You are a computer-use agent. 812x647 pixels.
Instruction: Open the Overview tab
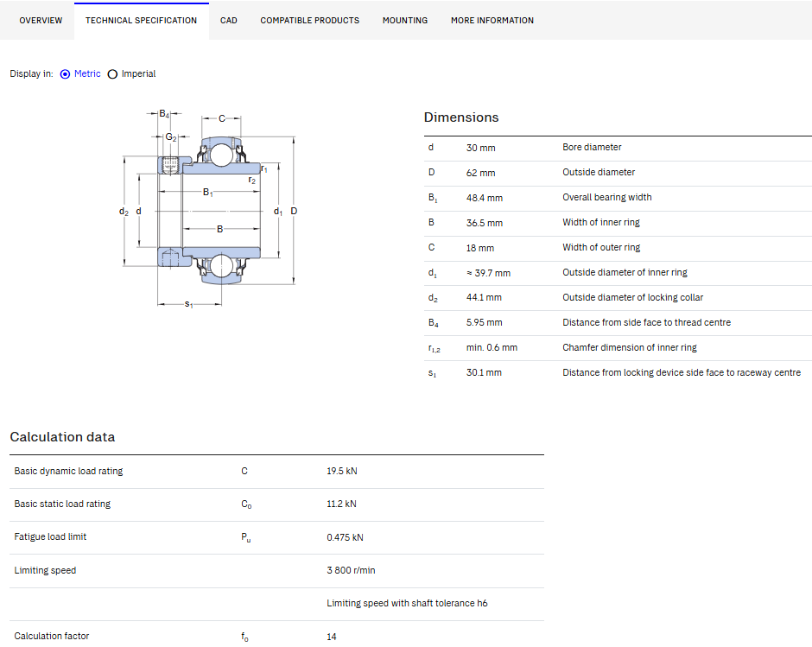coord(41,20)
